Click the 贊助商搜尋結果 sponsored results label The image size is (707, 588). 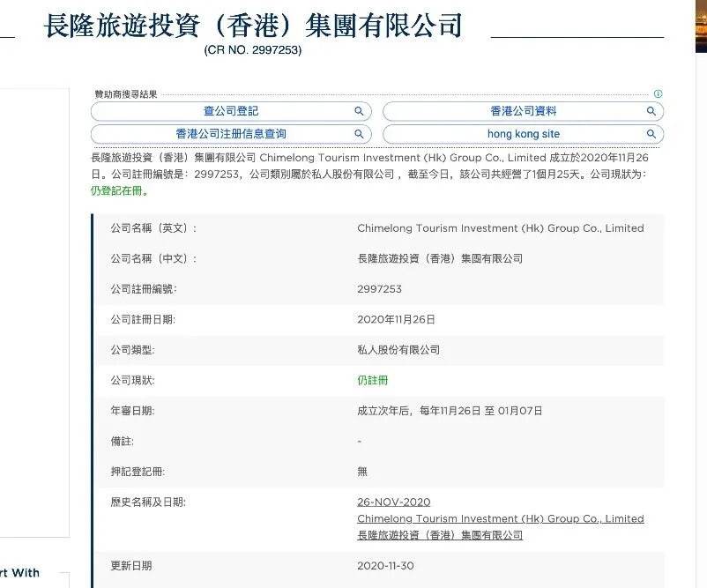[126, 94]
